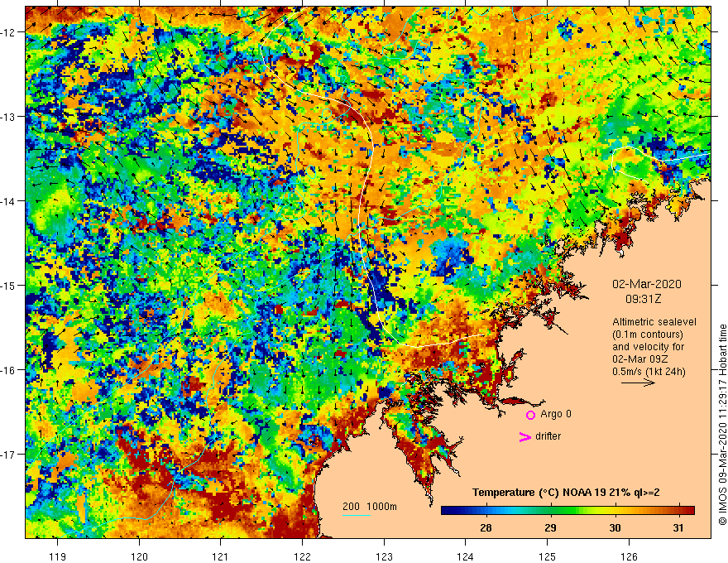
Task: Click the magenta drifter arrowhead legend symbol
Action: (524, 437)
